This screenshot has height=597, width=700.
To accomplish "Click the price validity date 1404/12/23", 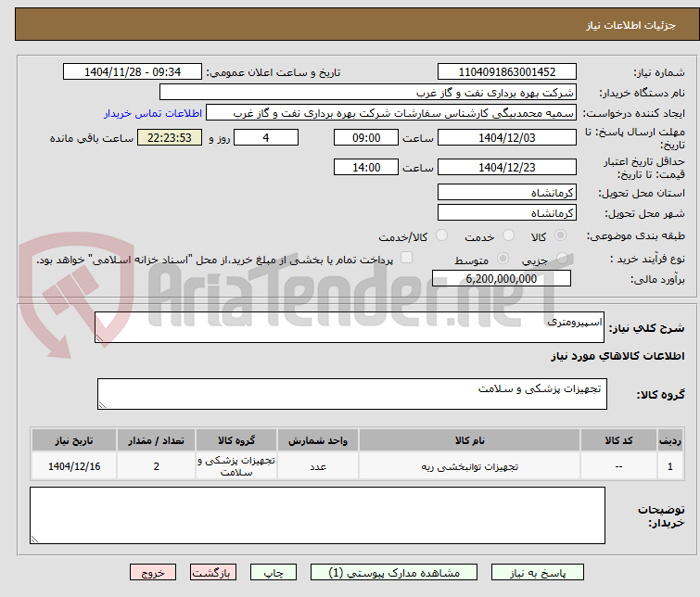I will point(507,168).
